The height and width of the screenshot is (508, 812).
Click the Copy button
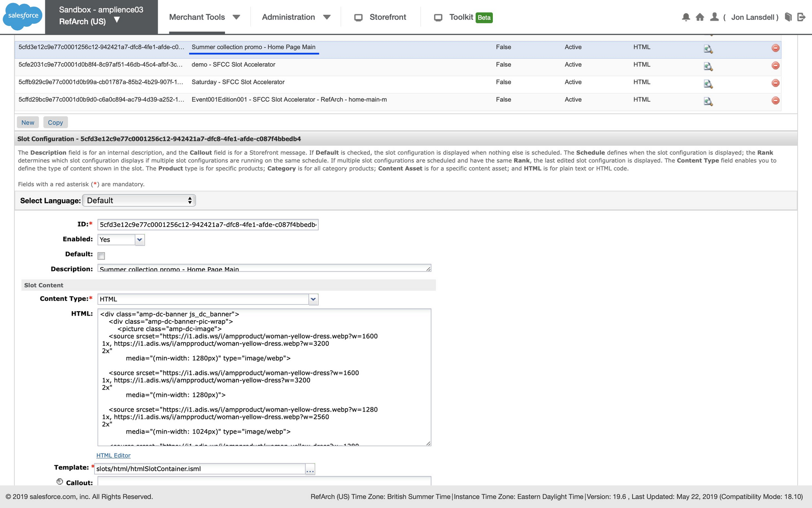point(55,122)
